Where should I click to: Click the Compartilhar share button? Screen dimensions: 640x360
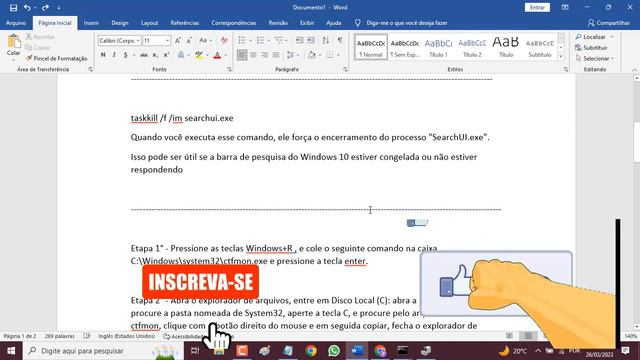609,23
